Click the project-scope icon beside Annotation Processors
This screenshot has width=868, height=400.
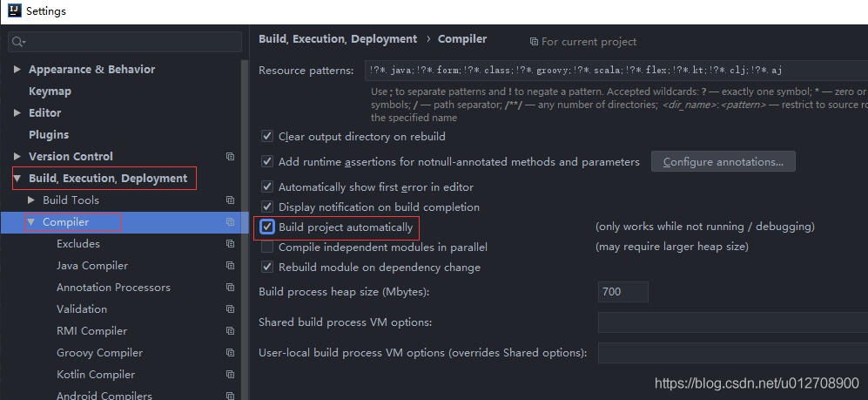pyautogui.click(x=230, y=288)
